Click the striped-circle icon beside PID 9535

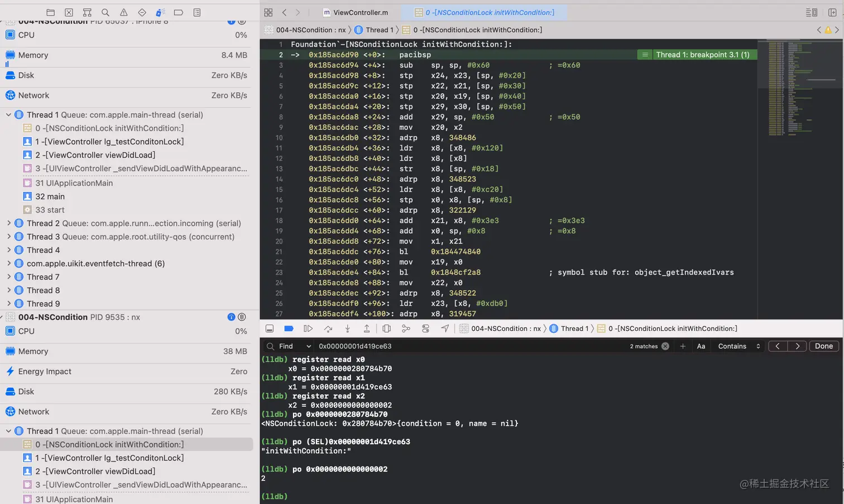tap(242, 317)
